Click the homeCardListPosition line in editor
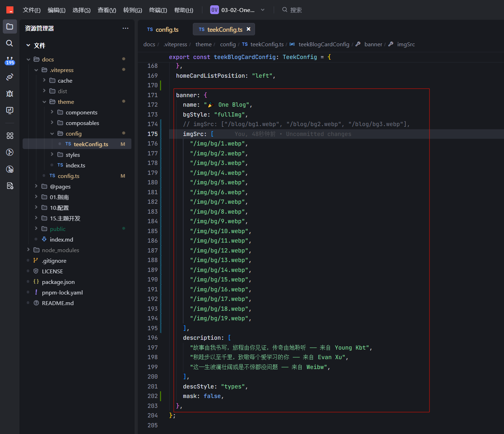Viewport: 504px width, 434px height. click(x=226, y=76)
